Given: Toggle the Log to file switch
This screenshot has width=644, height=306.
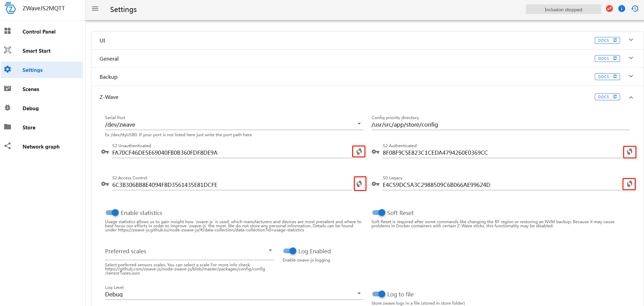Looking at the screenshot, I should (379, 294).
